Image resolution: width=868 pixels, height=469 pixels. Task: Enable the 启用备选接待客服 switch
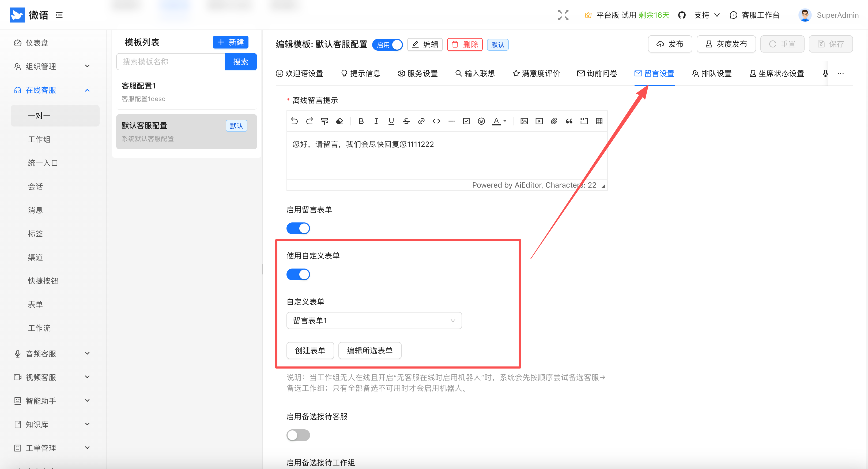click(x=298, y=435)
